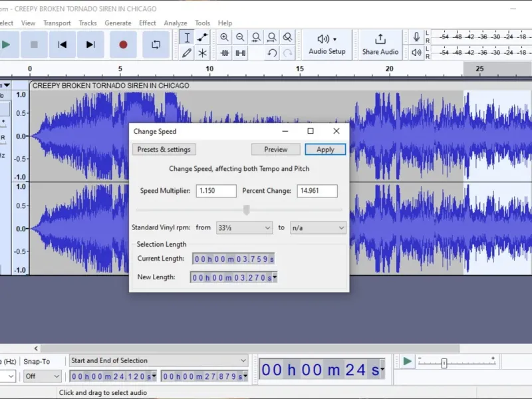
Task: Toggle the Loop playback button
Action: pos(156,45)
